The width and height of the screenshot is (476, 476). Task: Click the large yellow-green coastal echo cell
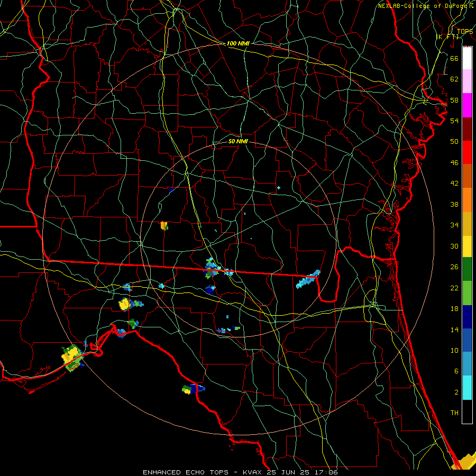tap(72, 358)
